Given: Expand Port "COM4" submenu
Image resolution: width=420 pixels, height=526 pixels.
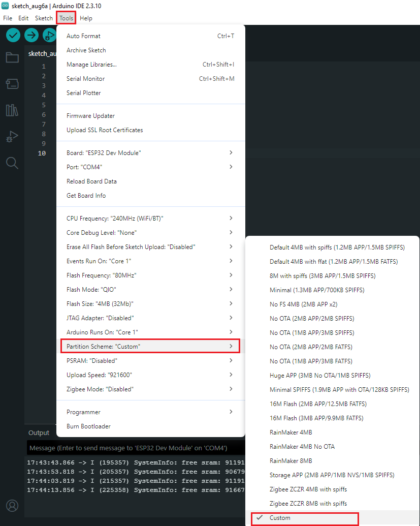Looking at the screenshot, I should tap(151, 167).
